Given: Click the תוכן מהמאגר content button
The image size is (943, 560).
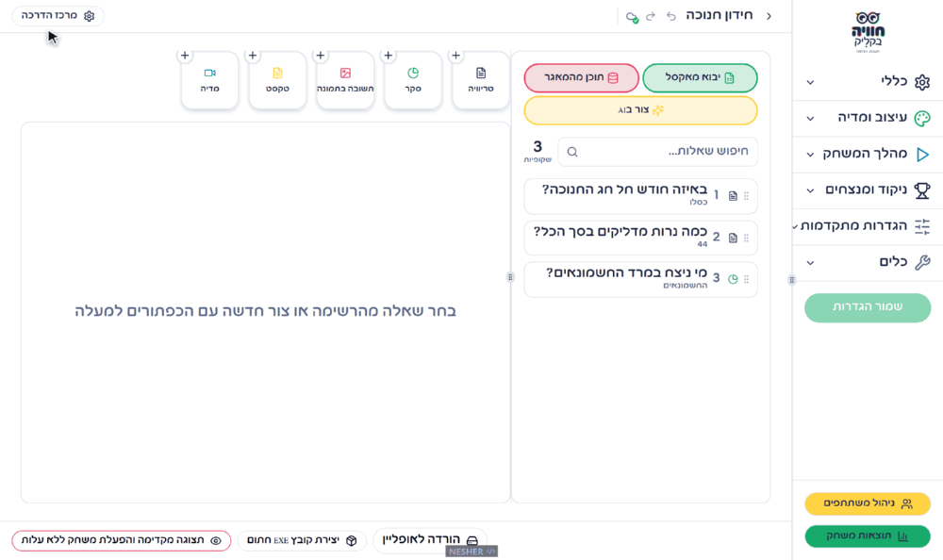Looking at the screenshot, I should [x=581, y=77].
